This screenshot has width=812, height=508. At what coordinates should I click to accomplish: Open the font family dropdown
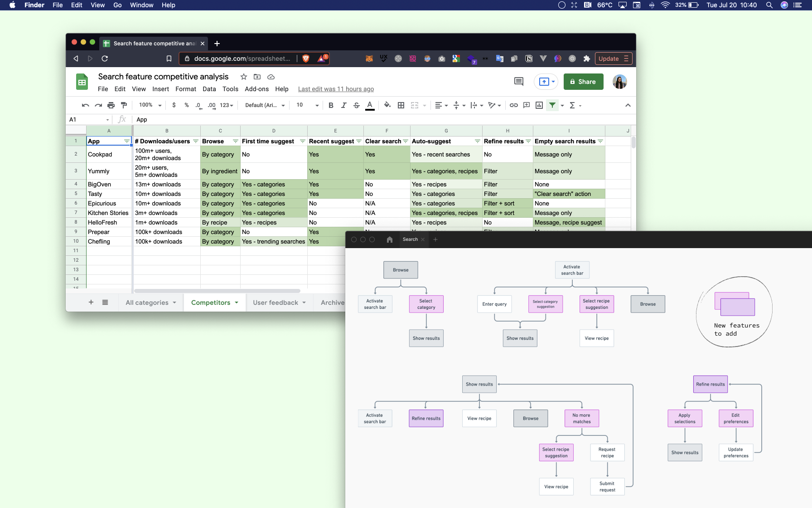point(265,105)
